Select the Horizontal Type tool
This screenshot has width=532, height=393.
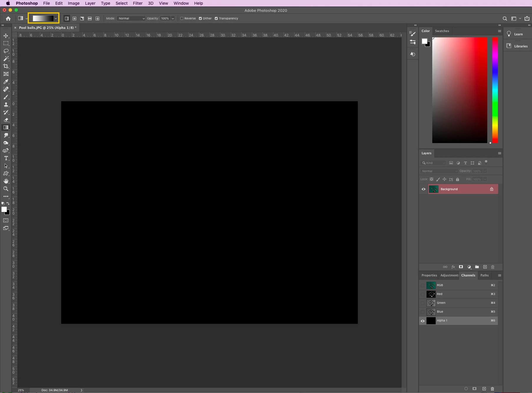6,158
